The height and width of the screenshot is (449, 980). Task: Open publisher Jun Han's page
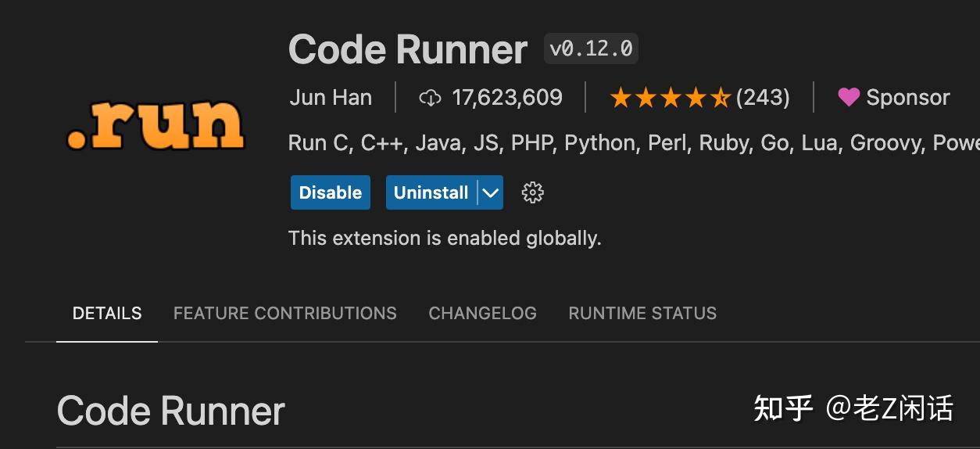coord(331,98)
